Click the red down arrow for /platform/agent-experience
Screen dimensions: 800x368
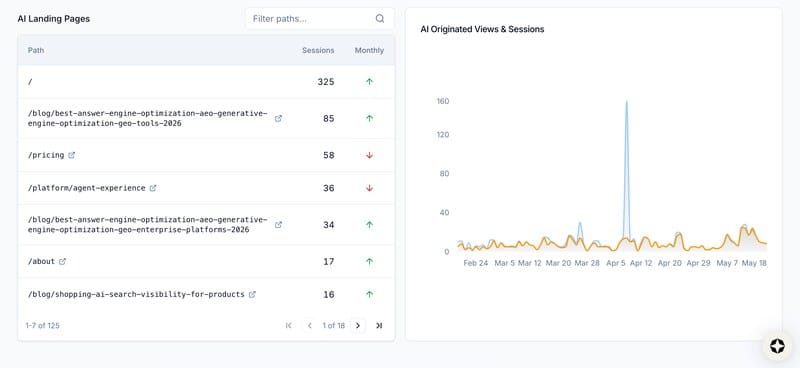[x=369, y=188]
